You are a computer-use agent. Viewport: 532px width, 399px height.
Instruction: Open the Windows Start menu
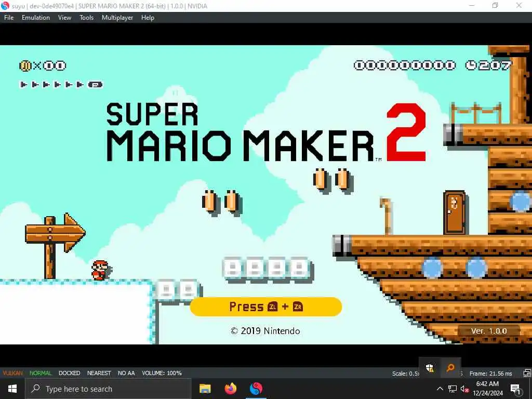[x=12, y=389]
